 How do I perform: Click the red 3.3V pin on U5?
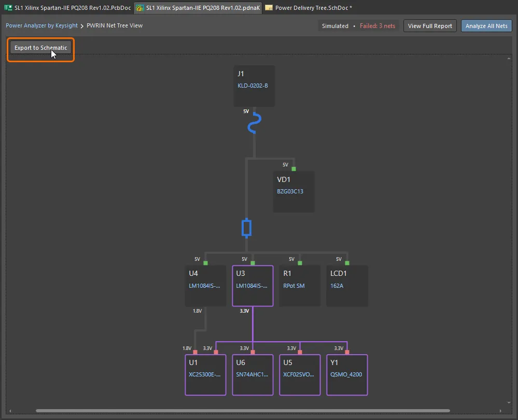300,352
